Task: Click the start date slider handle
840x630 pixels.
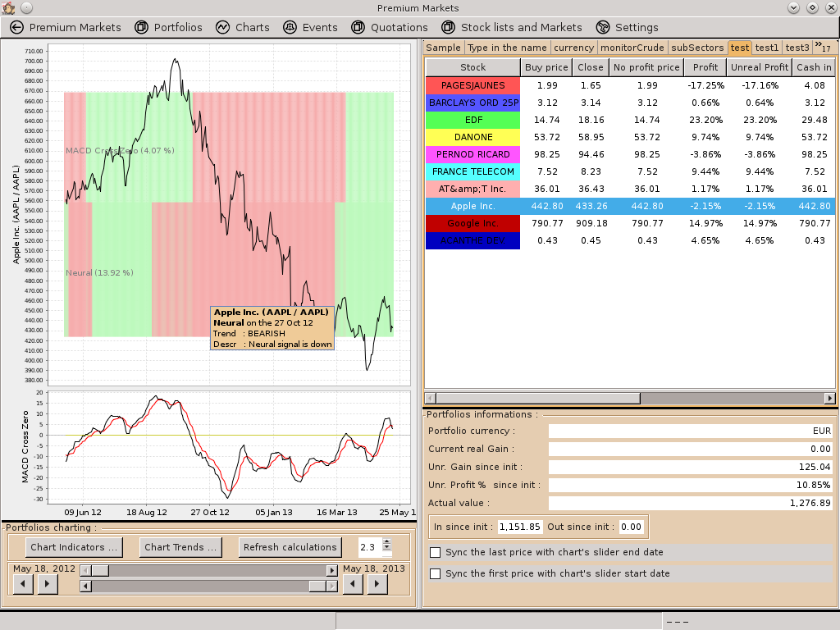Action: click(x=99, y=571)
